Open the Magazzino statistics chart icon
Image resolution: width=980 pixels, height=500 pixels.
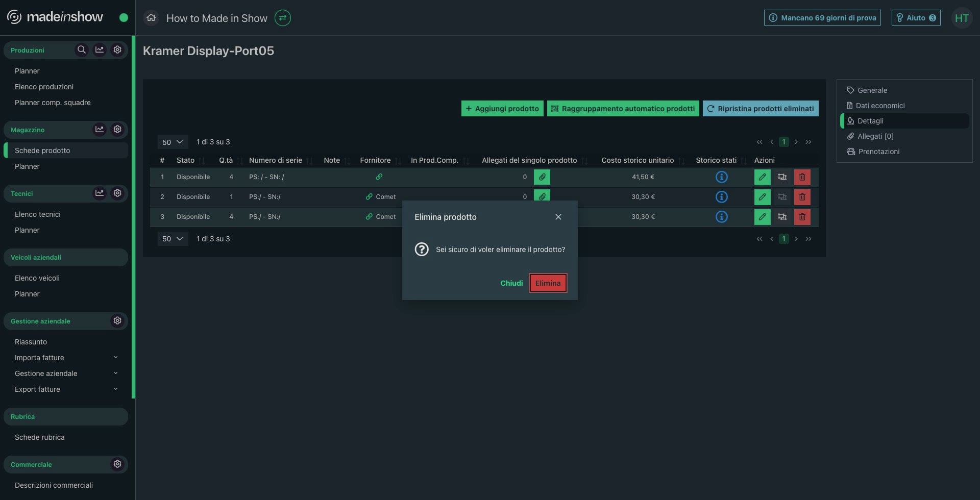coord(100,129)
